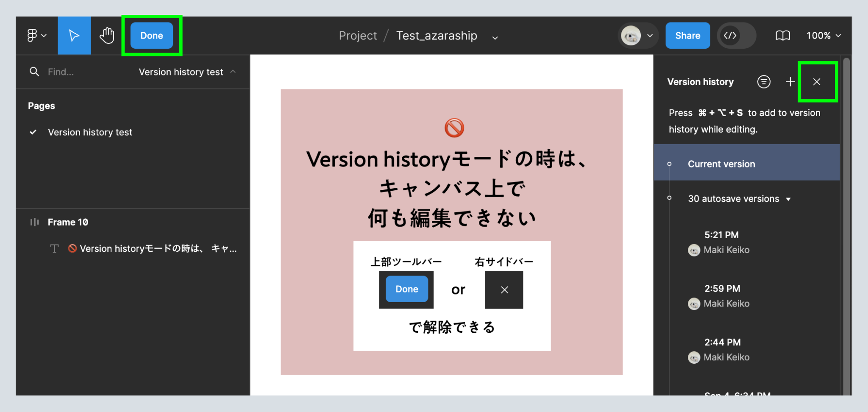Open version history filter options
This screenshot has height=412, width=868.
point(763,82)
